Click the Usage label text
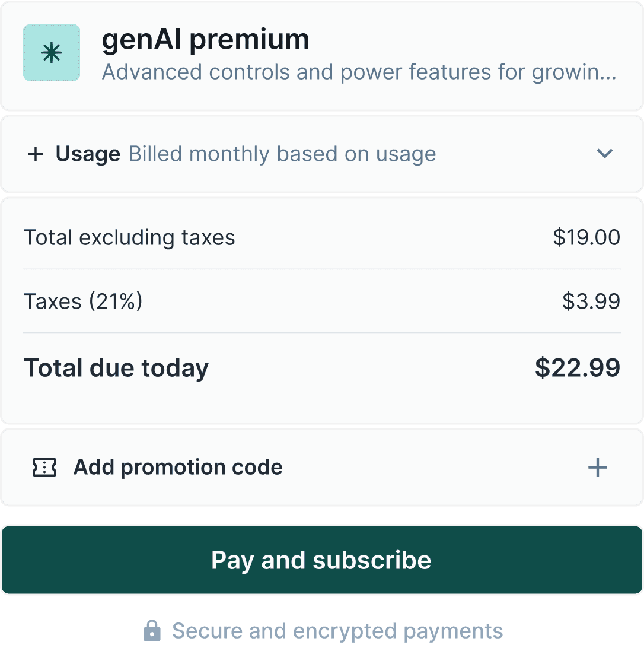The width and height of the screenshot is (644, 648). click(88, 154)
